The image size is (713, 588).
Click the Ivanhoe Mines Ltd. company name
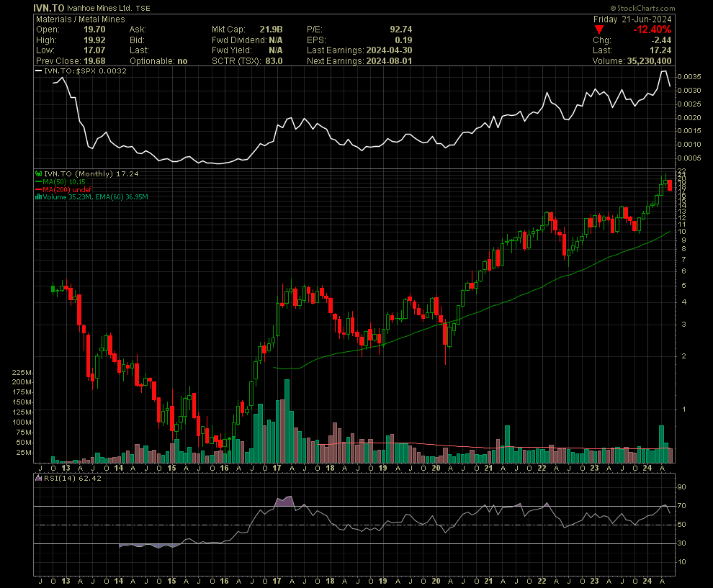point(99,8)
